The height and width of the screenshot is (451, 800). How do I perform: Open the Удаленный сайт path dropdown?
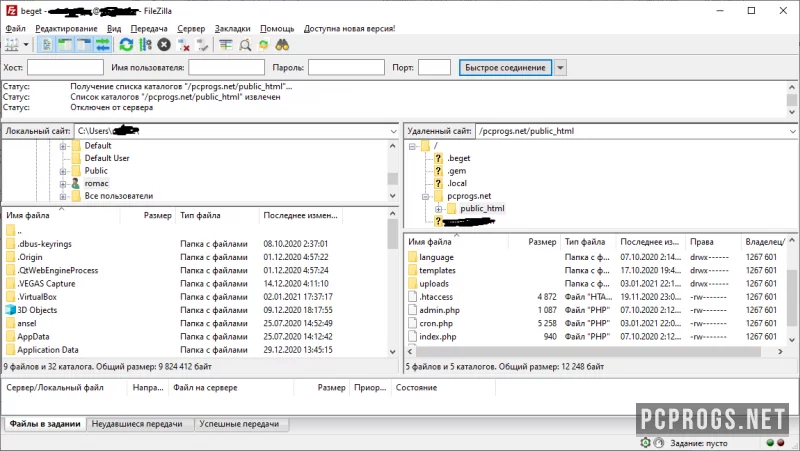793,131
